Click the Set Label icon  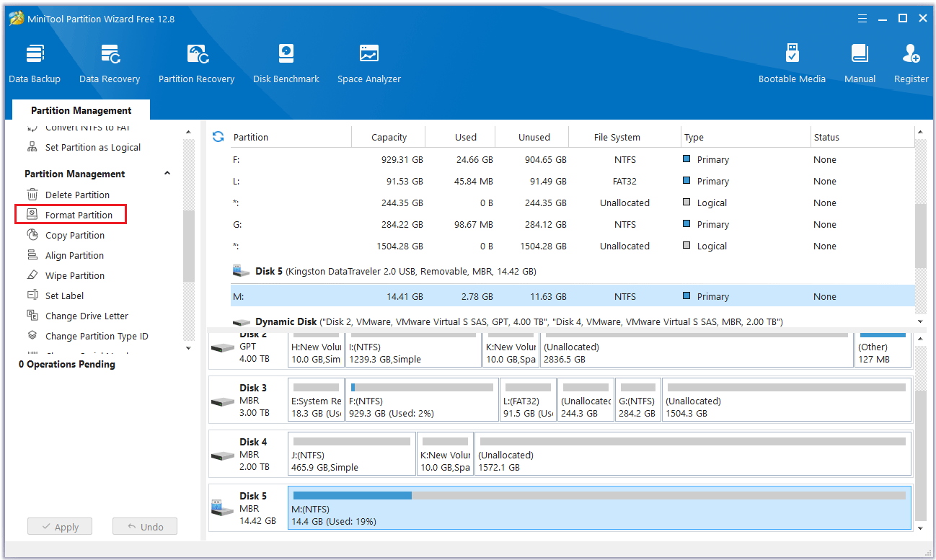[32, 295]
